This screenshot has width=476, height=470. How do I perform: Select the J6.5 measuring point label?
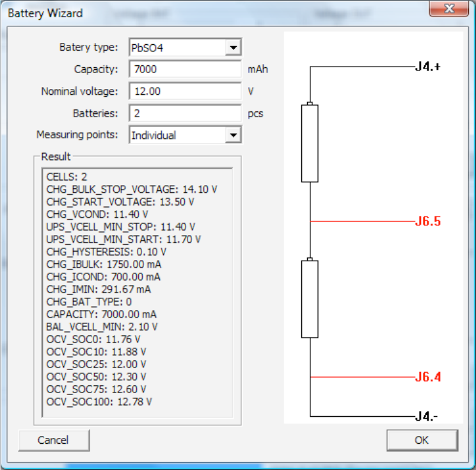(428, 222)
